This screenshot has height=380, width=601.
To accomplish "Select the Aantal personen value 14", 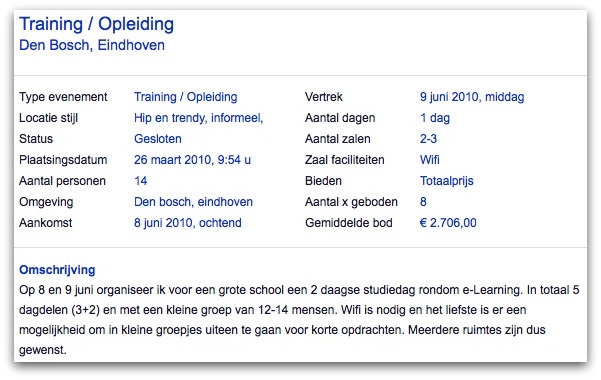I will coord(141,181).
